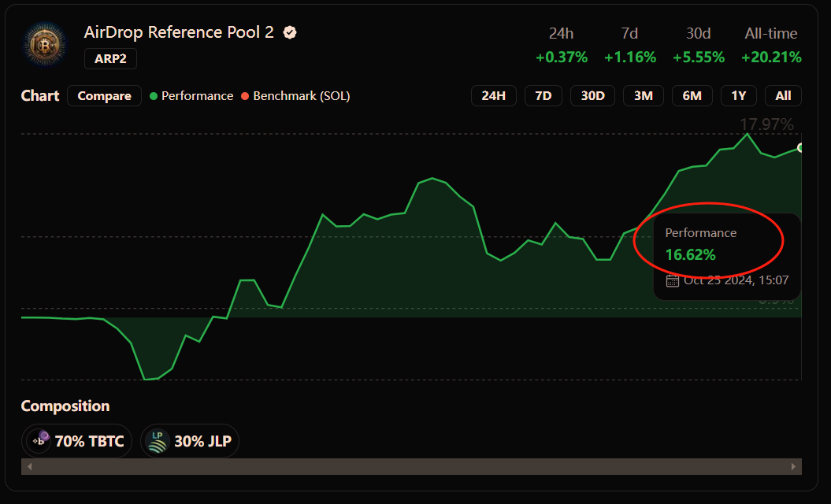831x504 pixels.
Task: Click the Chart section heading
Action: (40, 96)
